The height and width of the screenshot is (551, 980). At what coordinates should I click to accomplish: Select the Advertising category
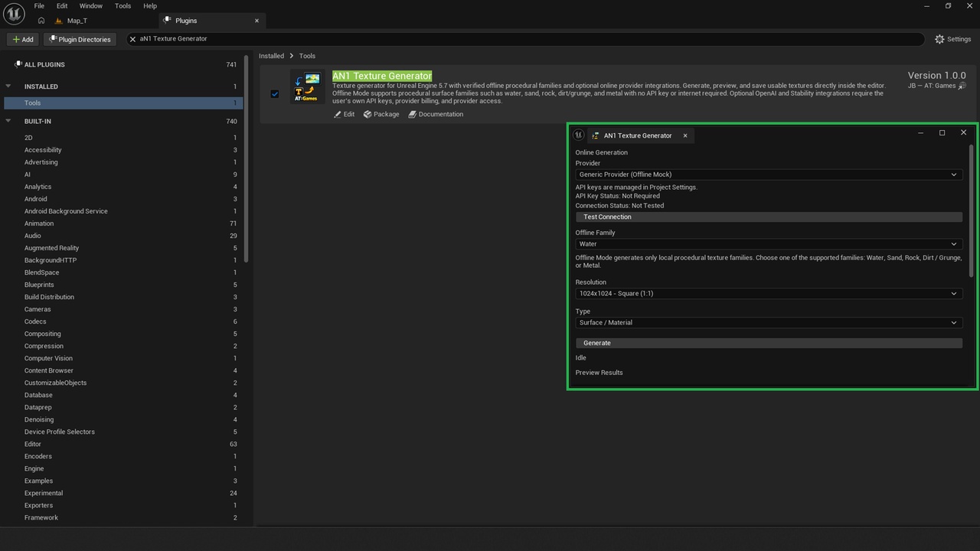[x=122, y=162]
